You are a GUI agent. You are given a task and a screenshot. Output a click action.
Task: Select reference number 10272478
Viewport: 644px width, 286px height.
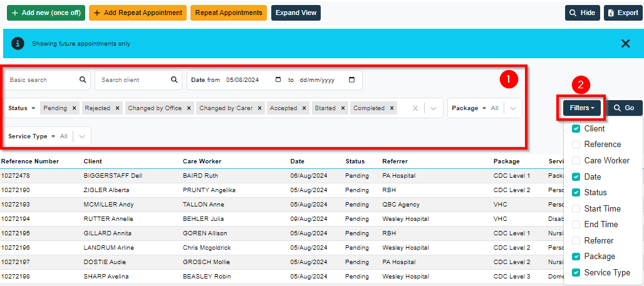(16, 176)
